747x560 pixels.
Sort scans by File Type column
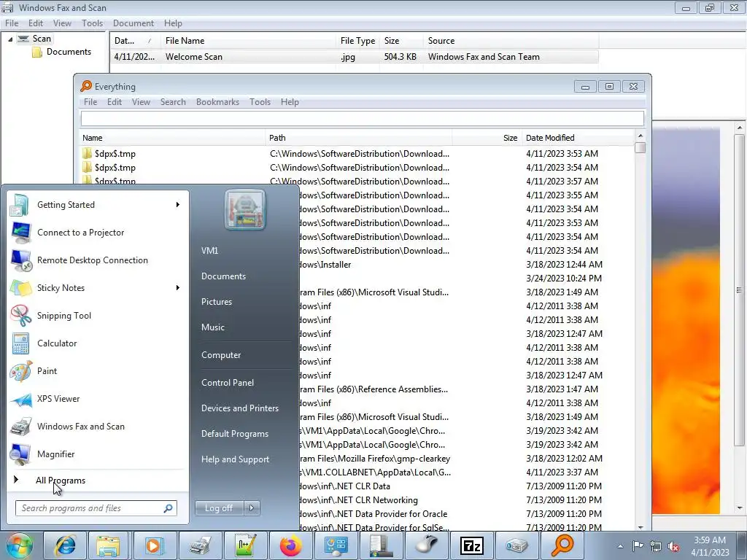click(x=357, y=41)
